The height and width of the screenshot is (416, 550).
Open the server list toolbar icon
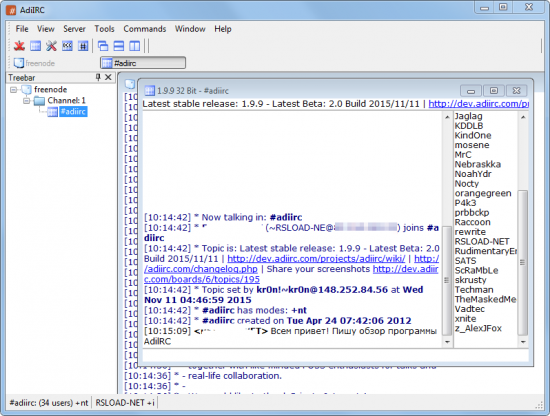tap(35, 46)
